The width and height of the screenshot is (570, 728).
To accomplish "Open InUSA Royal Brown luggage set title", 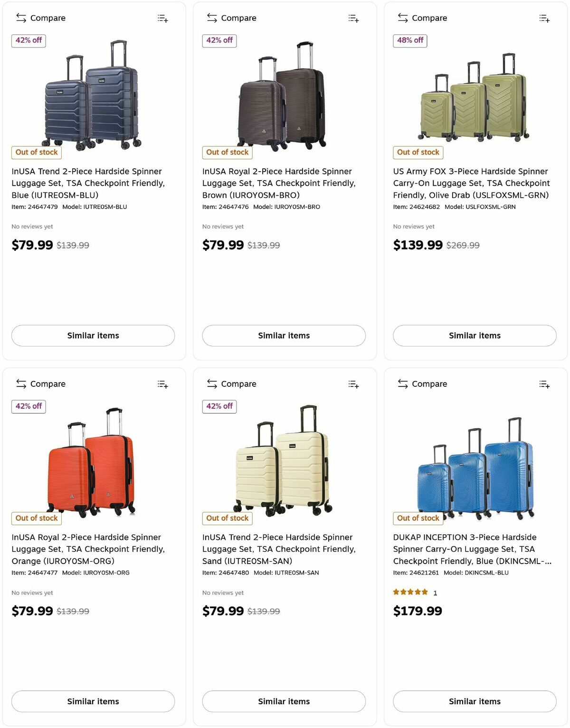I will [x=279, y=183].
